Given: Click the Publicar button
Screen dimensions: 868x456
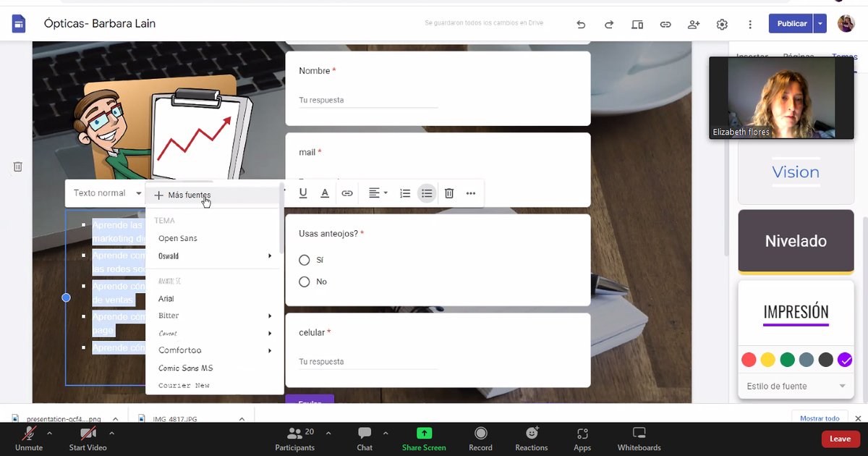Looking at the screenshot, I should tap(791, 24).
